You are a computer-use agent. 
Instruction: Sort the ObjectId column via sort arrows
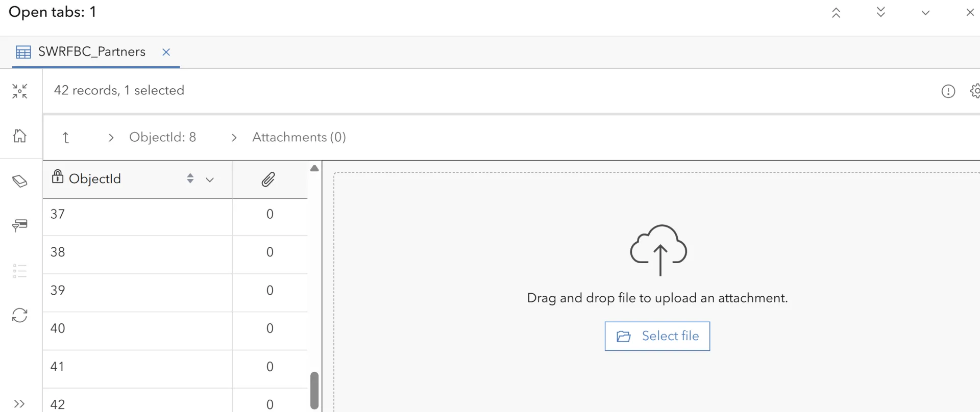190,178
